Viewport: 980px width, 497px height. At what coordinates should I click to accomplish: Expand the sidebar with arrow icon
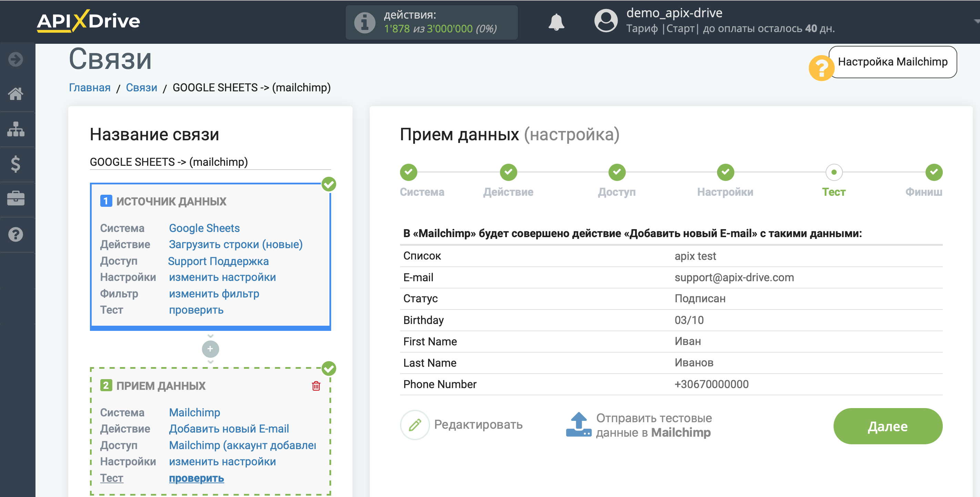click(x=16, y=59)
